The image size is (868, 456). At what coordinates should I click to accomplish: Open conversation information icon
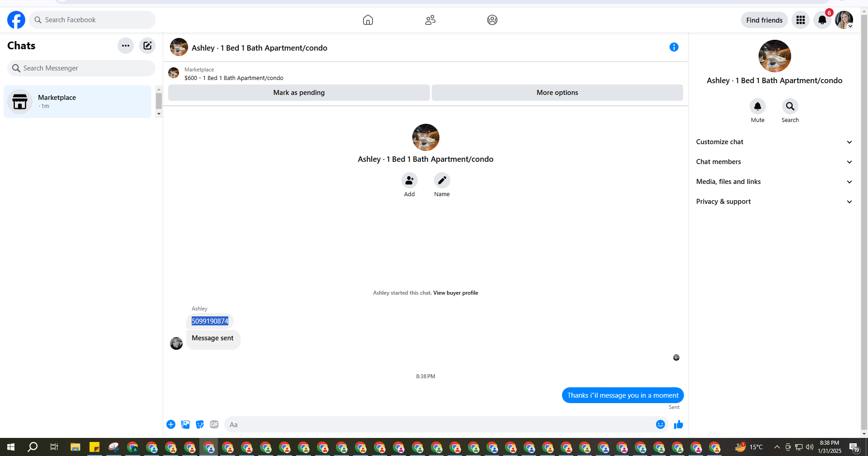click(x=674, y=47)
